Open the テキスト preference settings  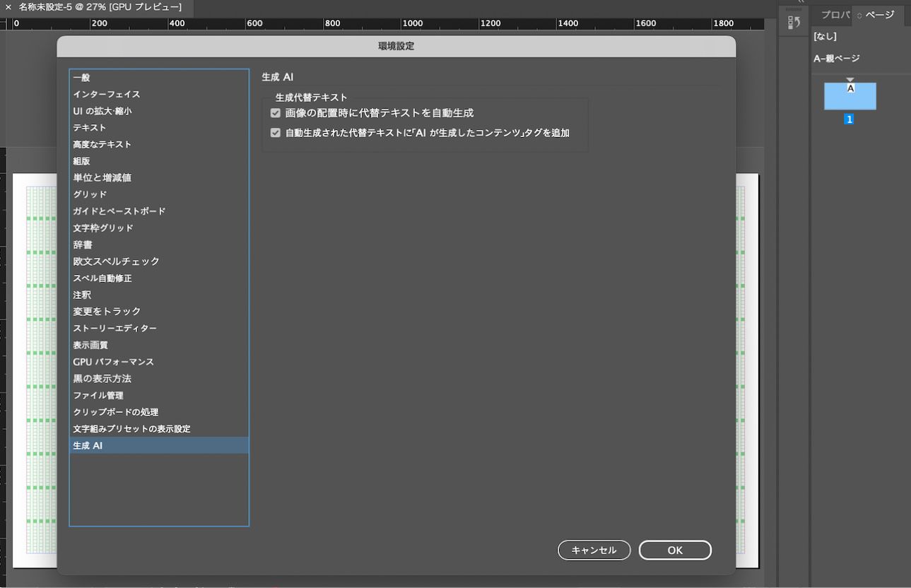pyautogui.click(x=90, y=127)
